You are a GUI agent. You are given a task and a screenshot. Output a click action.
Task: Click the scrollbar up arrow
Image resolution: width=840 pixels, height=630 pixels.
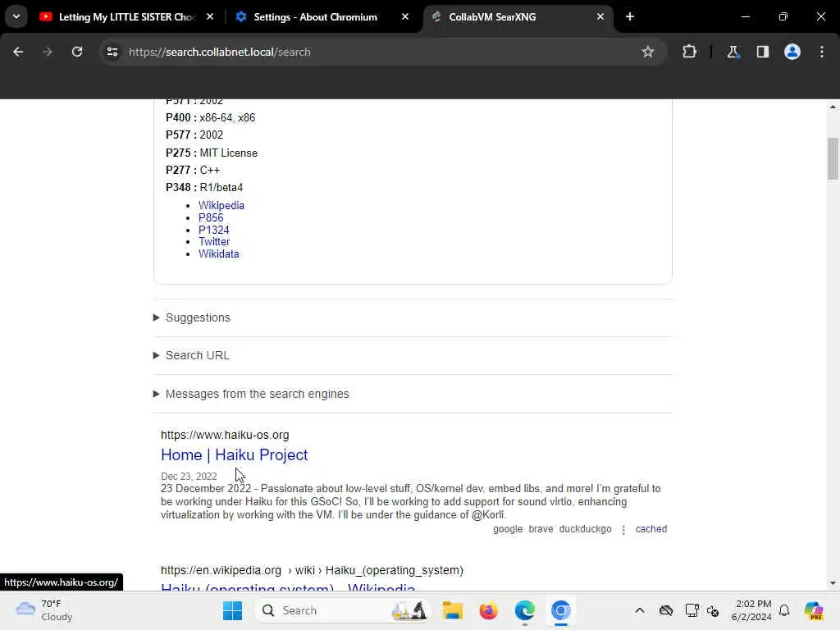833,107
